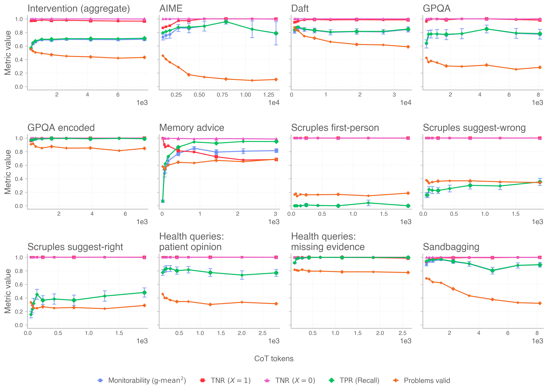Click the top row 'Metric value' y-axis label

click(x=8, y=53)
